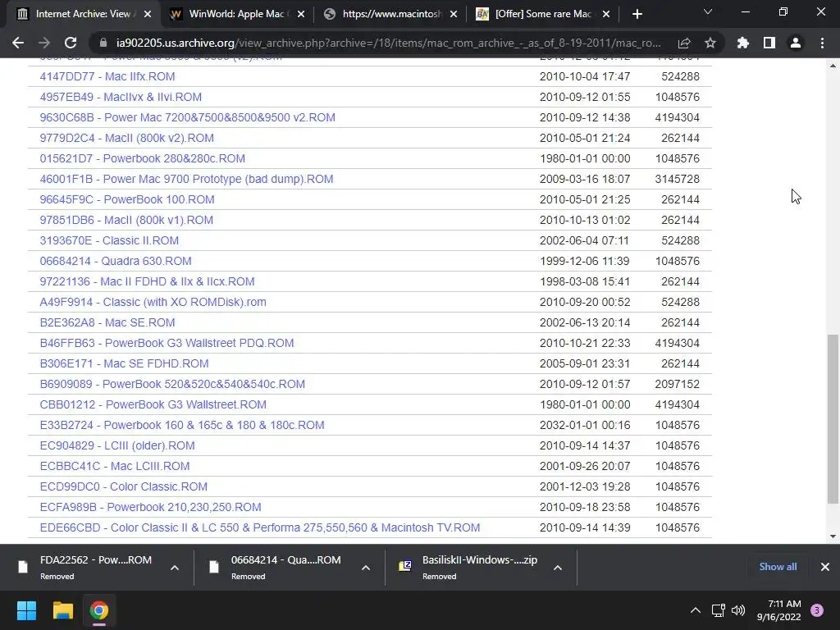Share this page from address bar
Screen dimensions: 840x630
684,43
